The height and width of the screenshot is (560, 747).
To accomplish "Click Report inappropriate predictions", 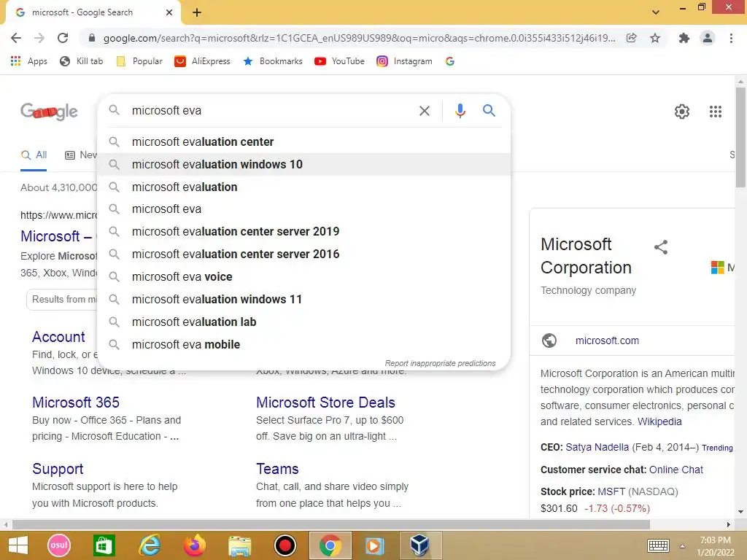I will click(x=440, y=363).
